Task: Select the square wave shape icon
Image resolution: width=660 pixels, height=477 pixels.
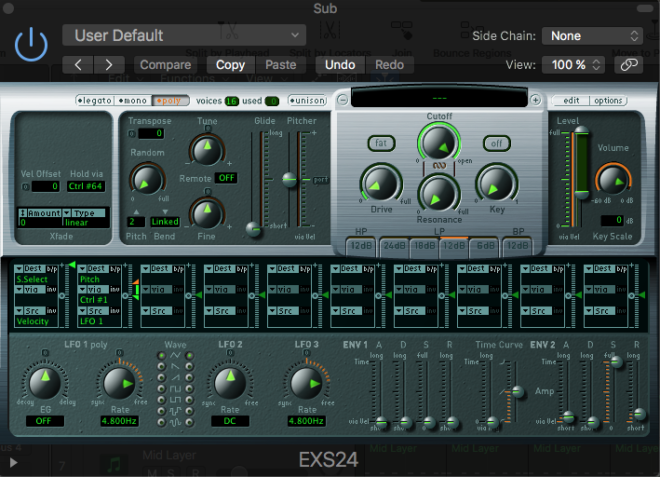Action: [175, 388]
